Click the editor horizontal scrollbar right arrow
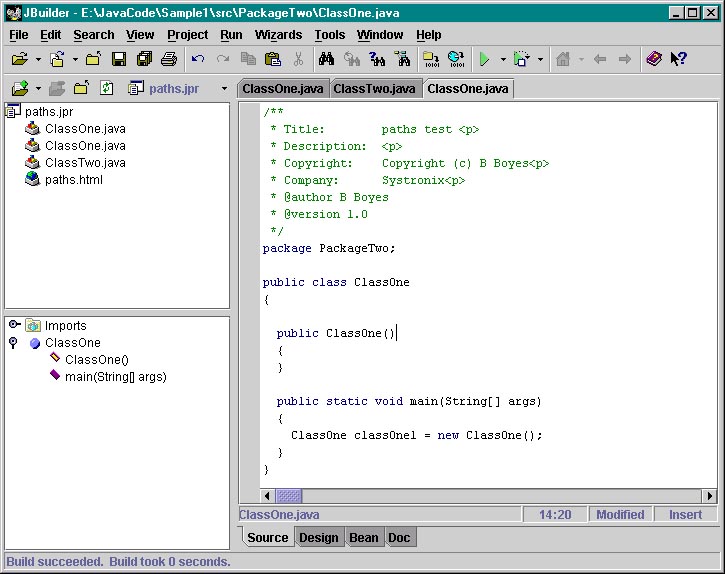This screenshot has width=725, height=574. pos(709,495)
